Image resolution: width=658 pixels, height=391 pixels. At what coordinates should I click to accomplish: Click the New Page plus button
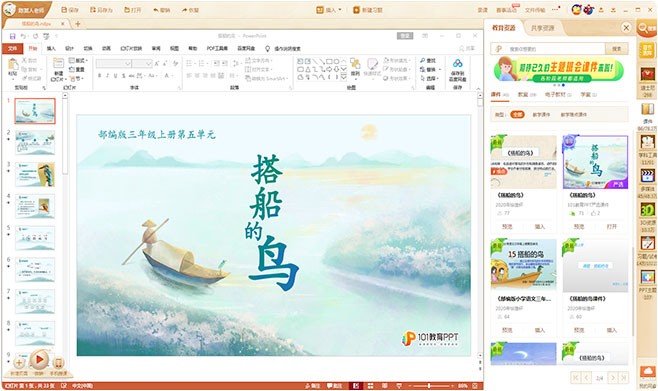(x=19, y=363)
